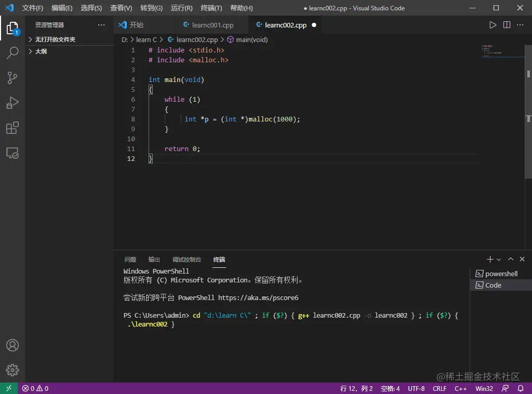532x394 pixels.
Task: Click the New Terminal plus icon
Action: [489, 260]
